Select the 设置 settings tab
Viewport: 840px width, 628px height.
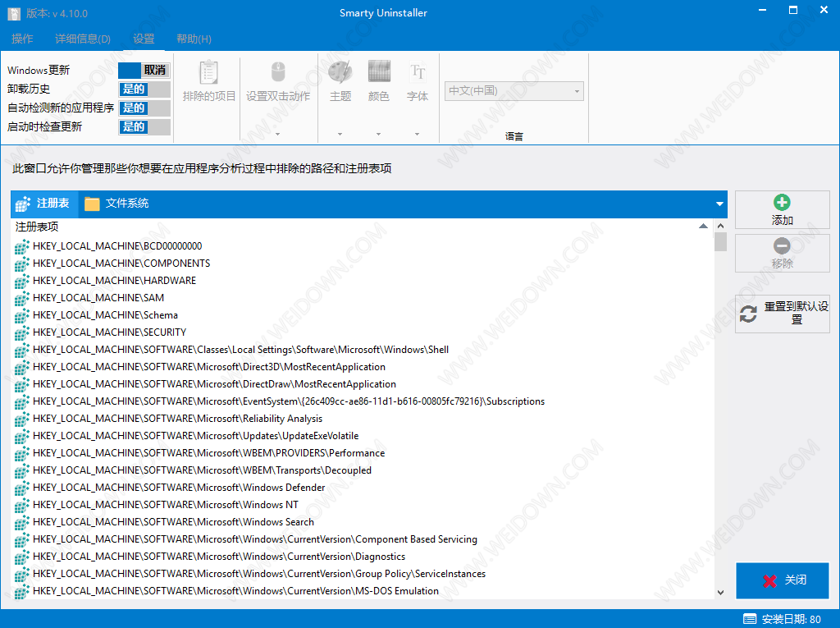click(144, 39)
